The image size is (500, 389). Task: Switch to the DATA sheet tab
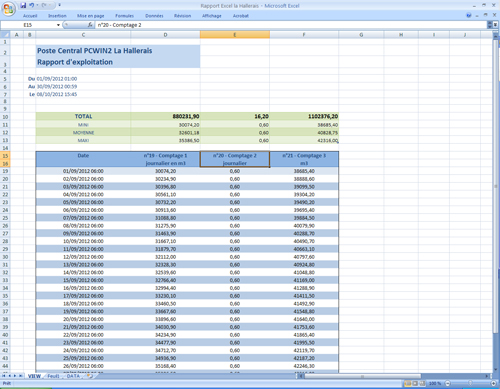(x=73, y=376)
